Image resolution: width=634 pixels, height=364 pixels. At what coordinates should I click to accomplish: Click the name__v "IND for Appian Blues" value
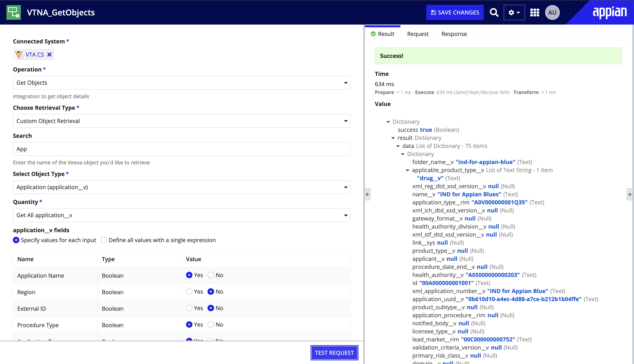tap(469, 194)
